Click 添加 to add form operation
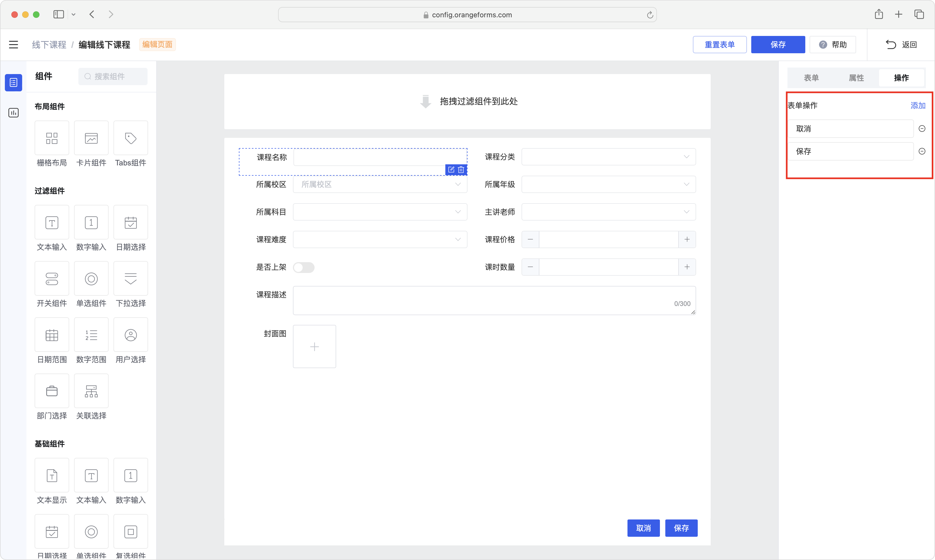 pyautogui.click(x=918, y=105)
